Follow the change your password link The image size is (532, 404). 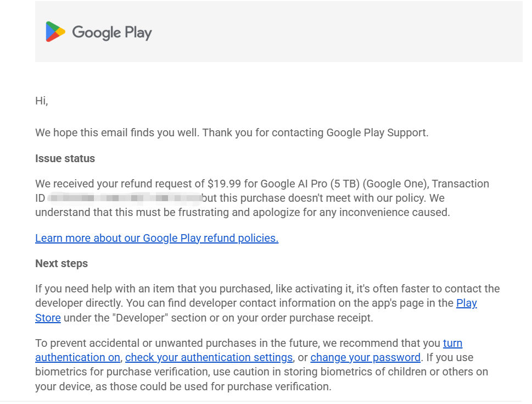366,357
